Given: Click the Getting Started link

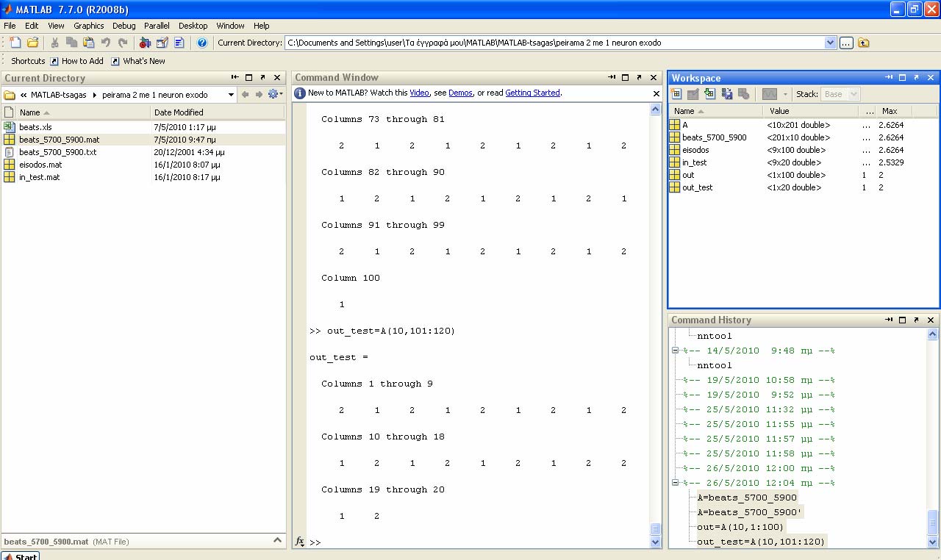Looking at the screenshot, I should coord(532,93).
